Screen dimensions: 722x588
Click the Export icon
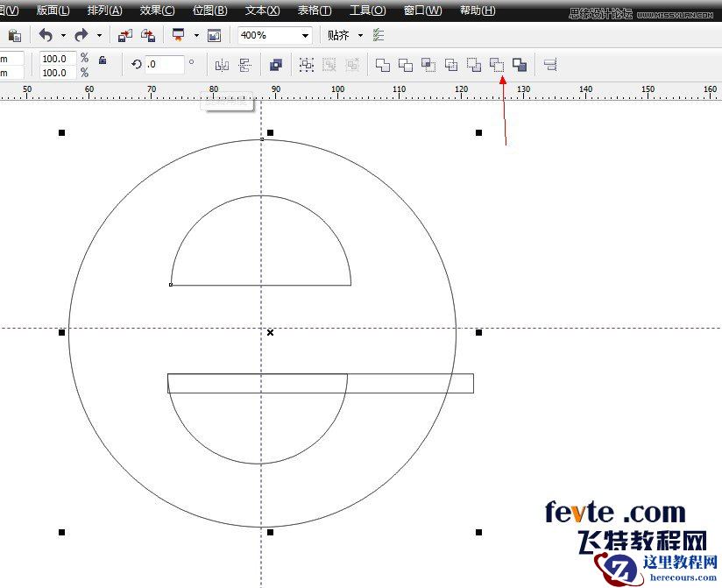[x=147, y=35]
